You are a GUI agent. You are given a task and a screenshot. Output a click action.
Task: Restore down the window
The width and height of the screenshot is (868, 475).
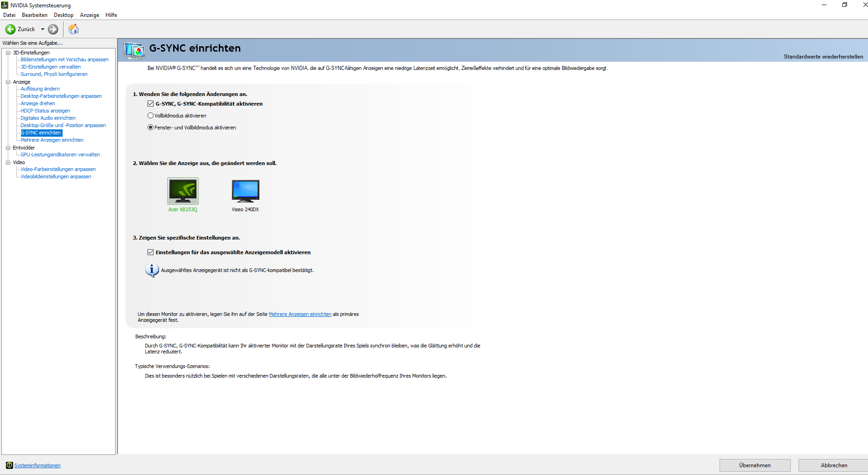coord(845,5)
